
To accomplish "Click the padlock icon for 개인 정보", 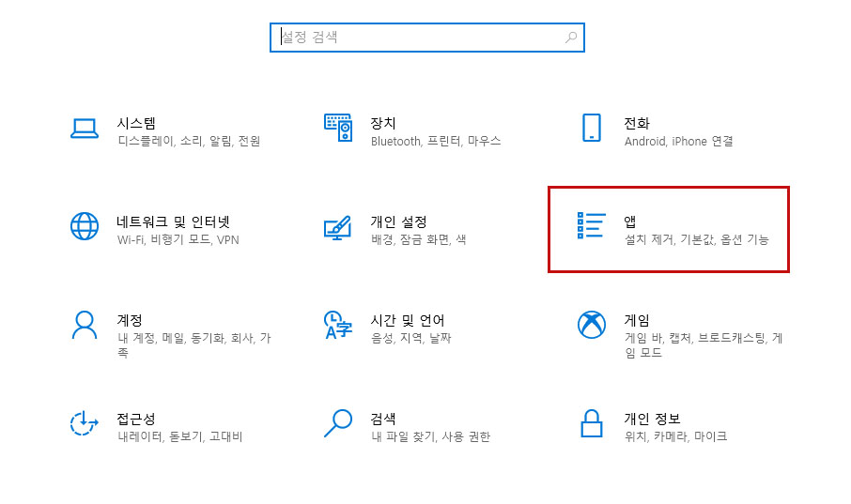I will point(591,423).
